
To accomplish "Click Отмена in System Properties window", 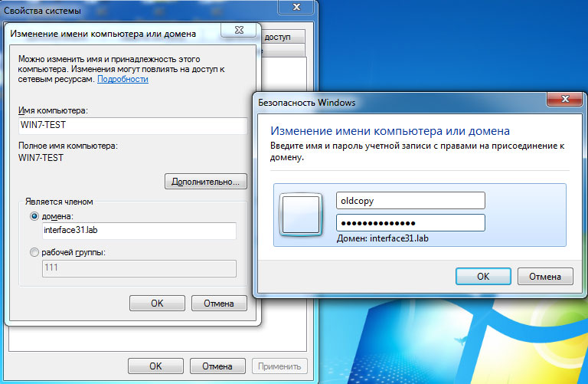I will 217,366.
